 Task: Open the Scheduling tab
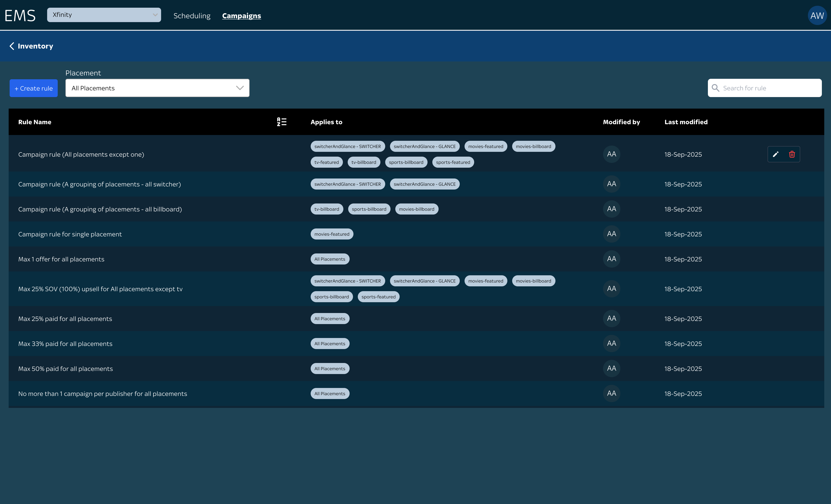pyautogui.click(x=192, y=16)
